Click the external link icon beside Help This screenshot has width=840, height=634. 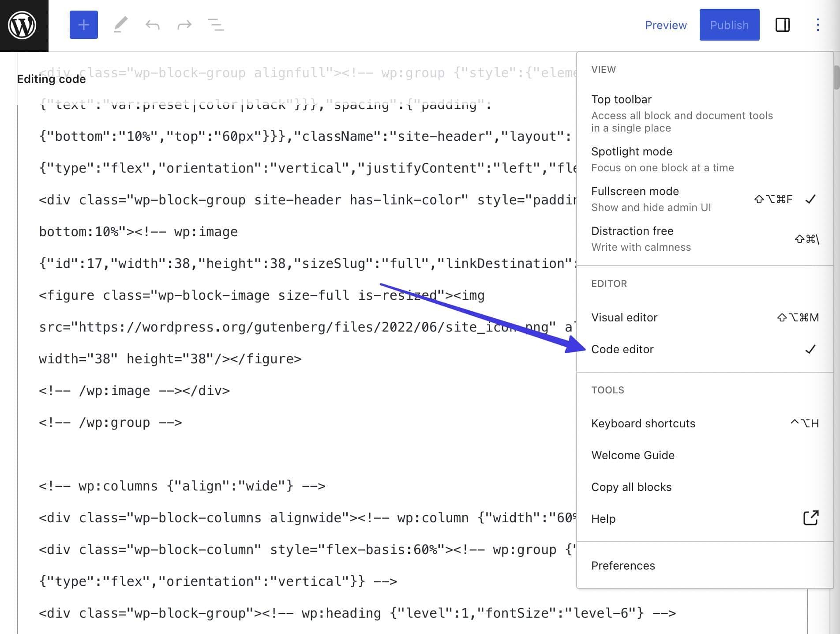coord(811,519)
